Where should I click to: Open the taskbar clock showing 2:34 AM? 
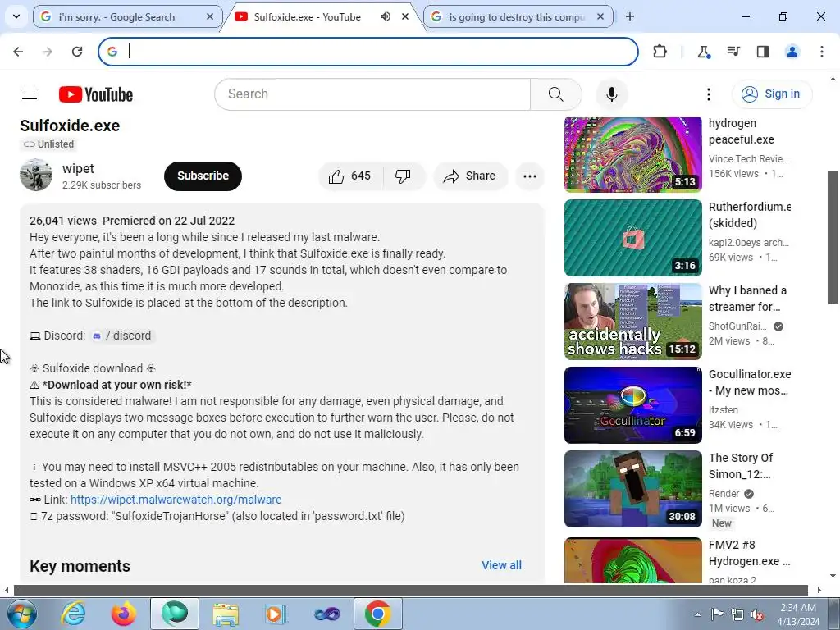797,614
